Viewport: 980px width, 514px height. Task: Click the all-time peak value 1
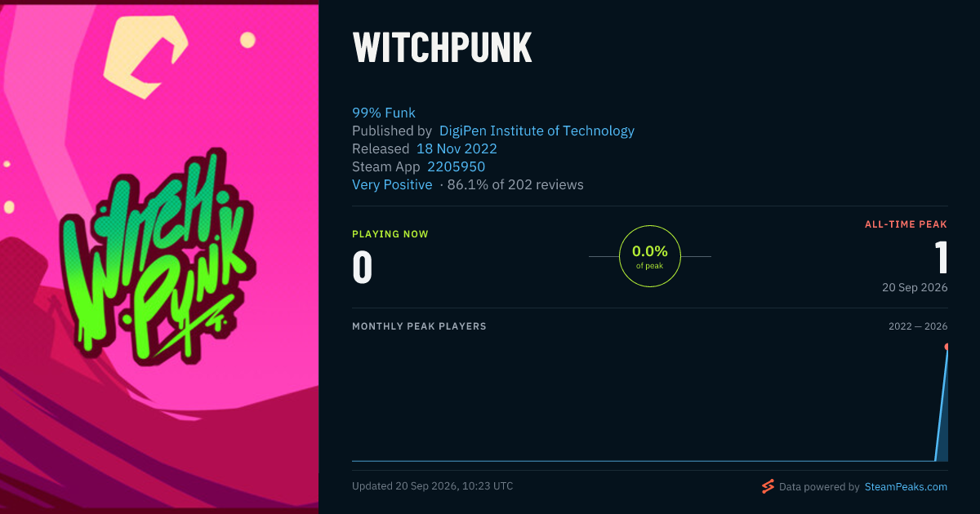pos(941,257)
